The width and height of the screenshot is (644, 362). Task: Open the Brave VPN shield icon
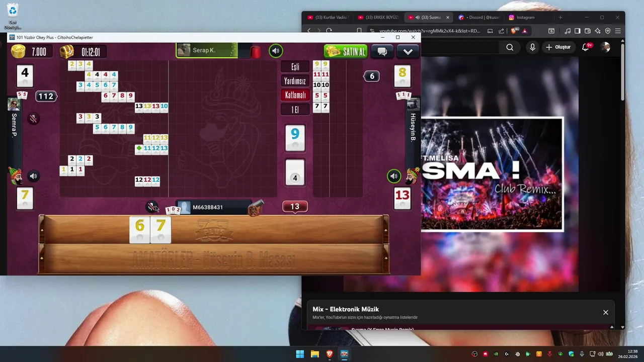(608, 31)
